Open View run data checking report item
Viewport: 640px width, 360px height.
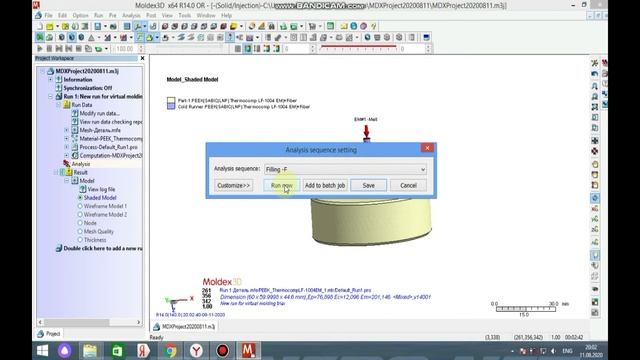point(111,122)
